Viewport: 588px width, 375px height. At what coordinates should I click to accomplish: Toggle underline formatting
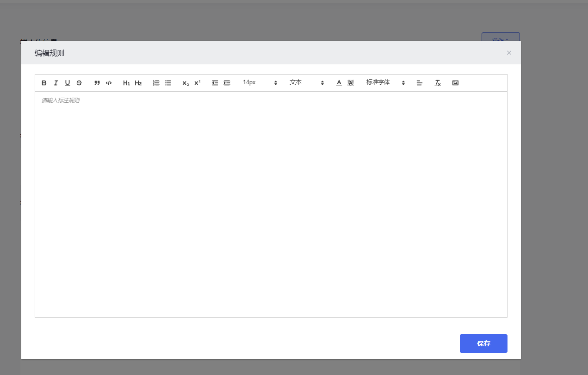(68, 83)
